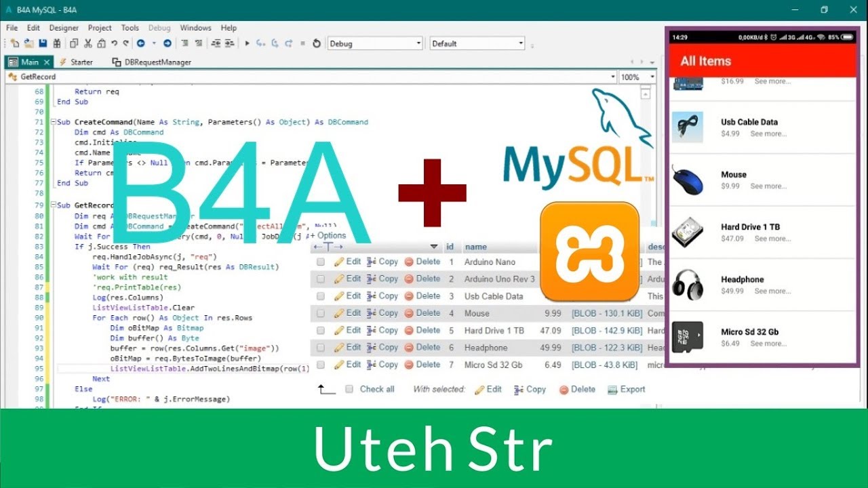Open the Help menu
This screenshot has height=488, width=868.
(x=229, y=28)
